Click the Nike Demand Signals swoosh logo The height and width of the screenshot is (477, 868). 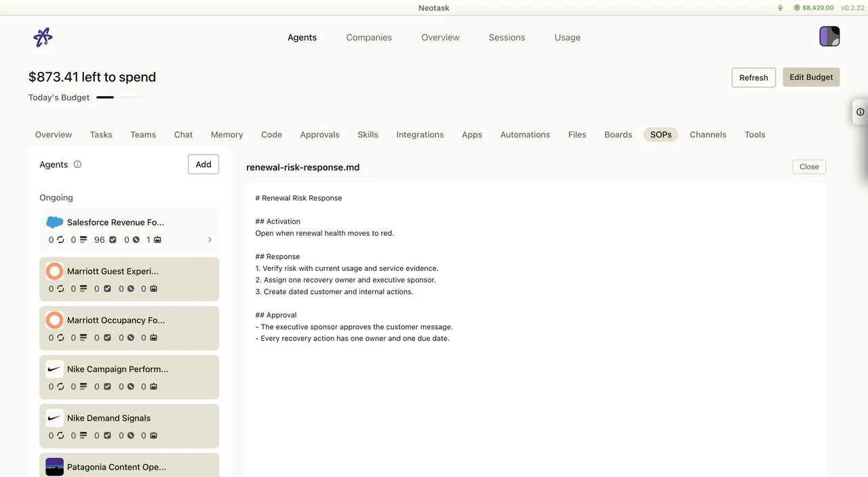click(x=55, y=418)
